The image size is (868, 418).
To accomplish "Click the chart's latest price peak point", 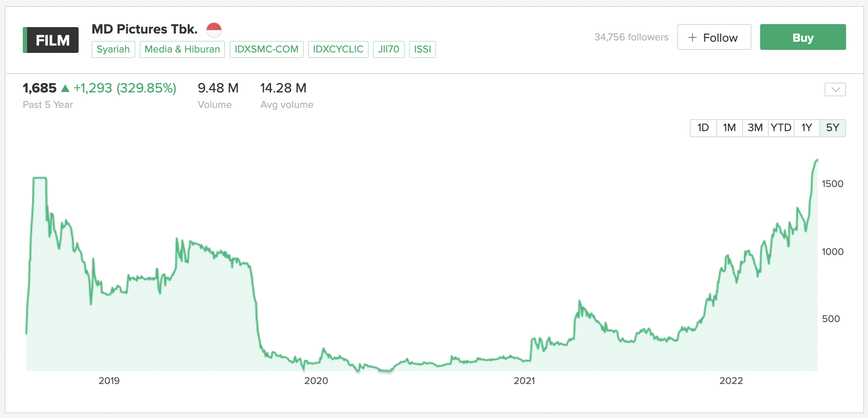I will (x=817, y=160).
